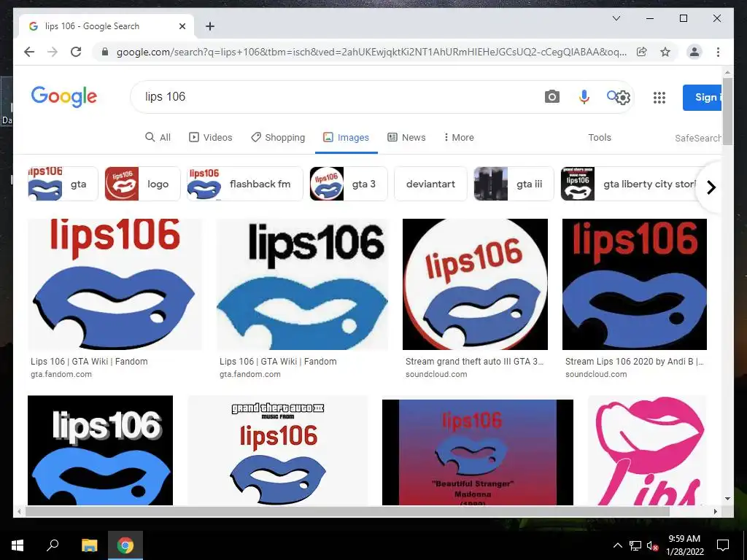
Task: Click the horizontal scrollbar at the page bottom
Action: [x=348, y=511]
